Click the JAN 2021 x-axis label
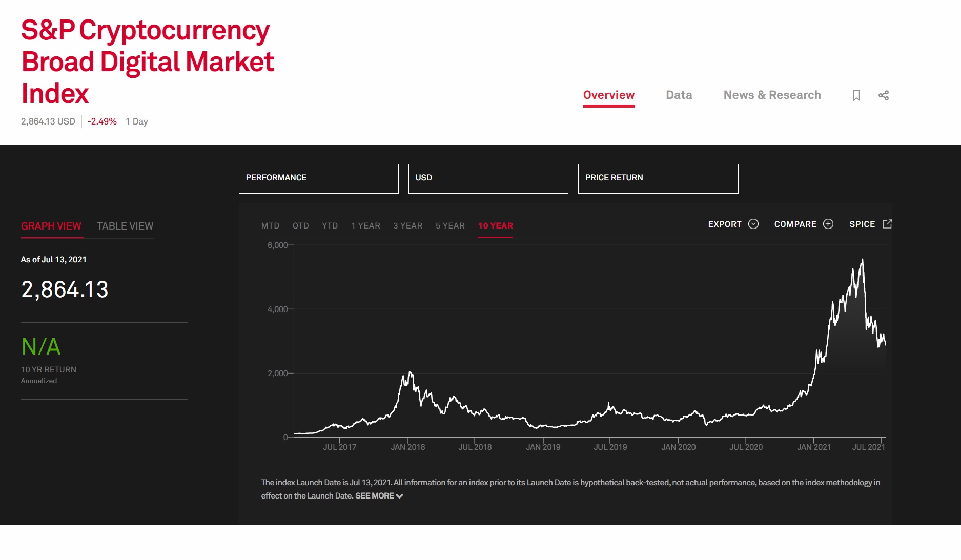961x560 pixels. click(814, 447)
